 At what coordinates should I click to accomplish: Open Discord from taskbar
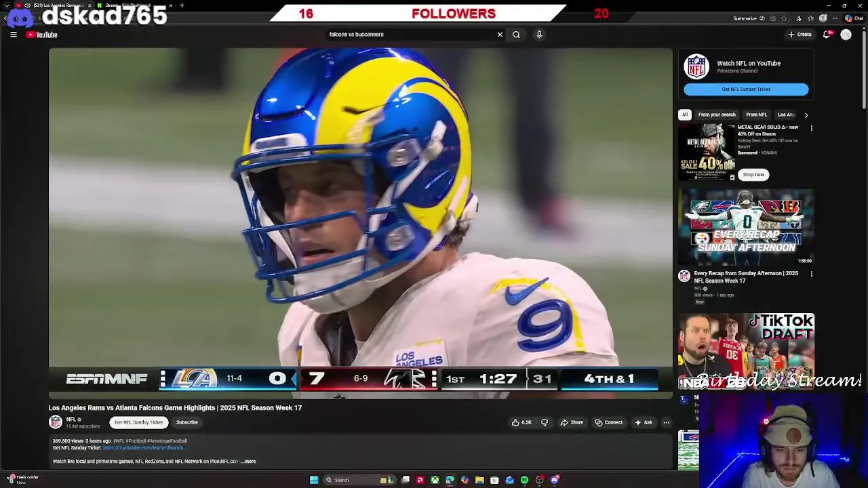555,480
